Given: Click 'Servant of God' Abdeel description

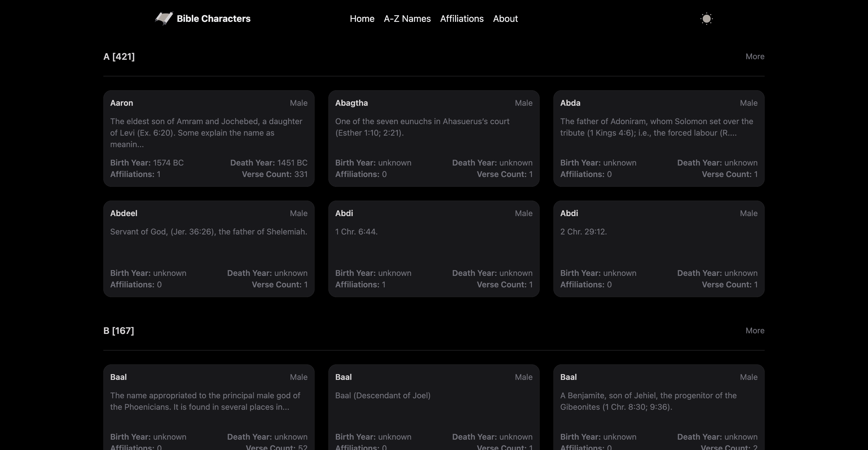Looking at the screenshot, I should [x=209, y=232].
